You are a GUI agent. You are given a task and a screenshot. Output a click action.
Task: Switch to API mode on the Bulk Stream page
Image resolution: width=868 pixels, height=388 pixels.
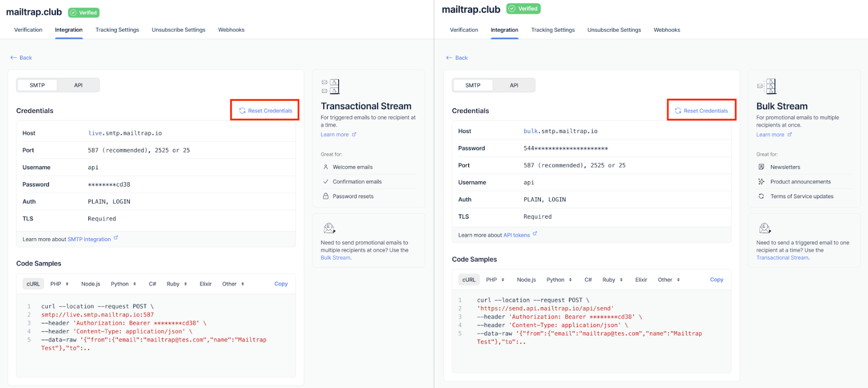(514, 85)
